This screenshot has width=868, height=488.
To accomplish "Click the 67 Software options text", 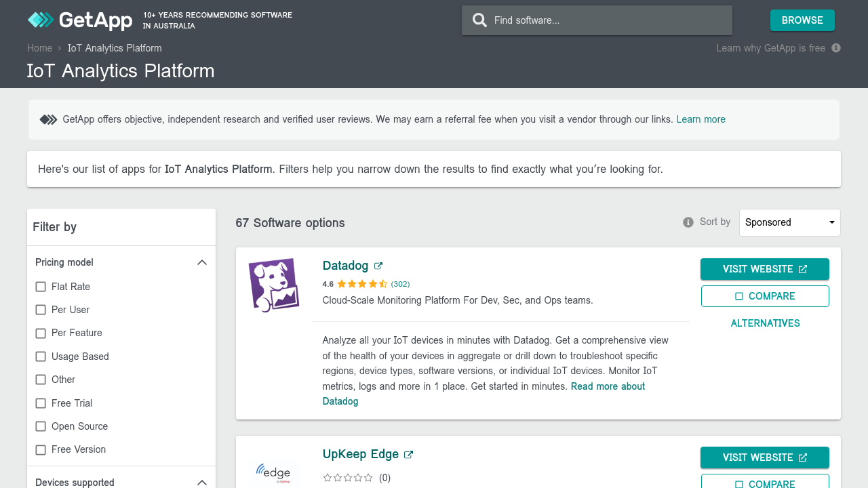I will coord(290,223).
